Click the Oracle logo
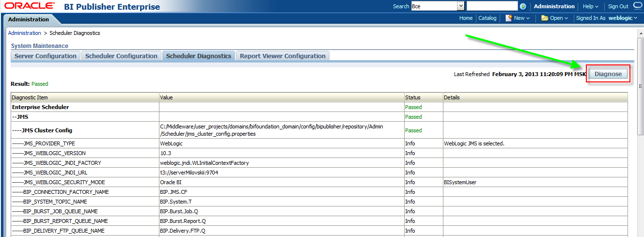Image resolution: width=644 pixels, height=237 pixels. 28,6
